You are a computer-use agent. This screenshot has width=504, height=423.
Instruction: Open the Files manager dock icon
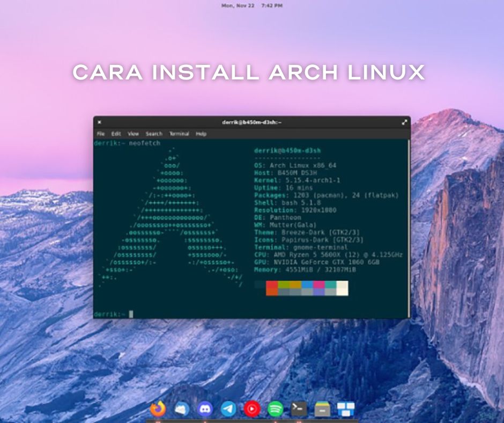pos(322,409)
